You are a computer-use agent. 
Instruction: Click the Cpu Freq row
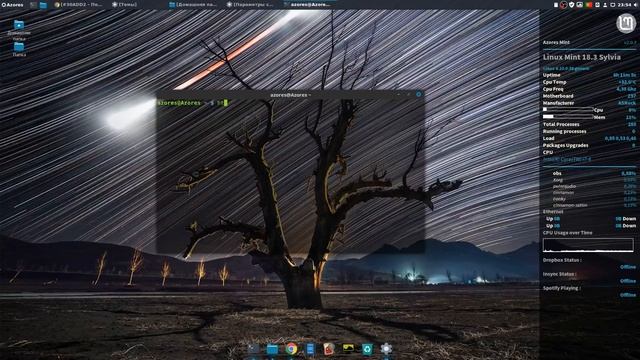pyautogui.click(x=589, y=89)
